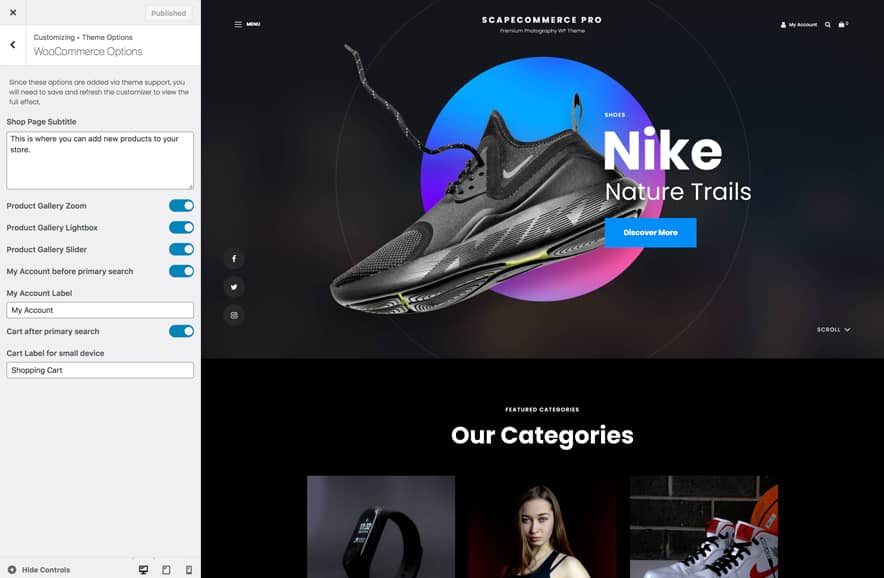
Task: Open the hamburger MENU in the site header
Action: [247, 24]
